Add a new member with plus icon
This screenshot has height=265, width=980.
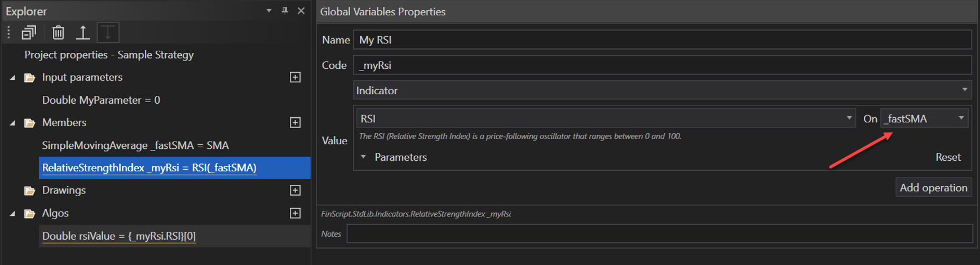[295, 122]
